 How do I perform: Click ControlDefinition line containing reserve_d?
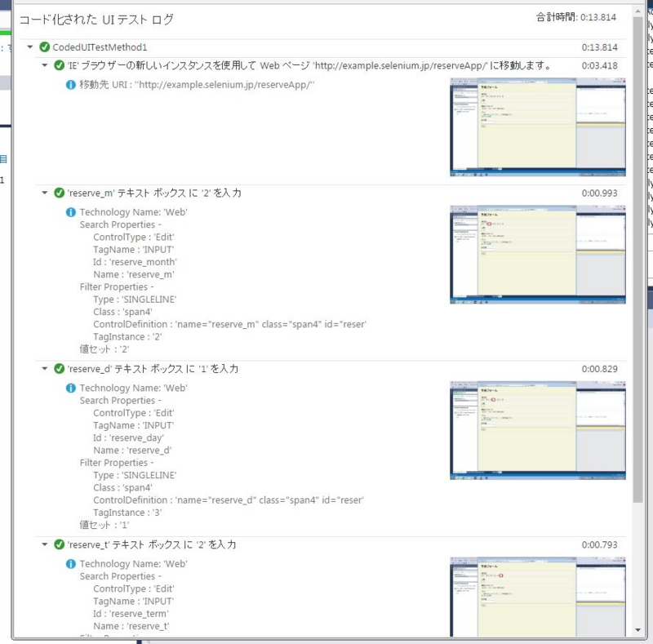point(229,500)
